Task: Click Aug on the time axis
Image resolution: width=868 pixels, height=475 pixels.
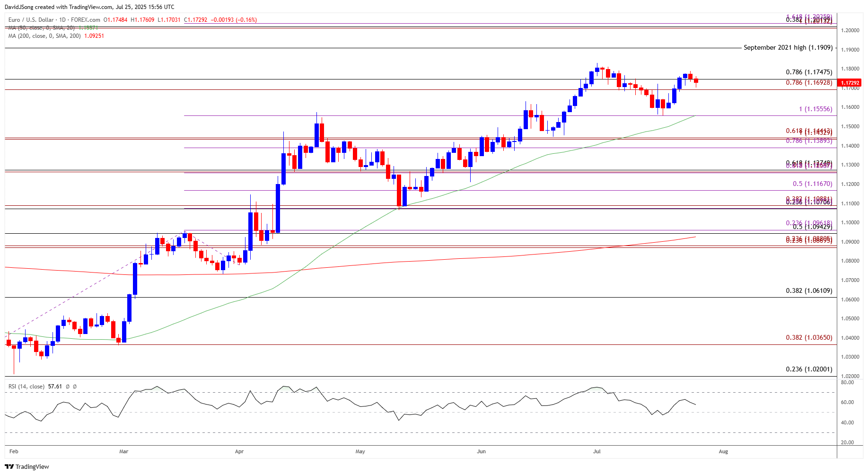Action: pyautogui.click(x=723, y=451)
